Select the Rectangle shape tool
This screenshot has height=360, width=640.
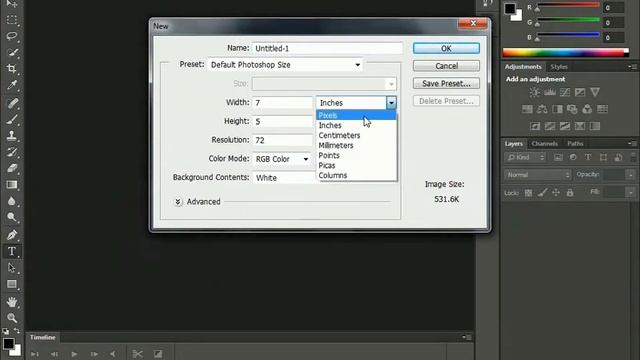click(12, 284)
